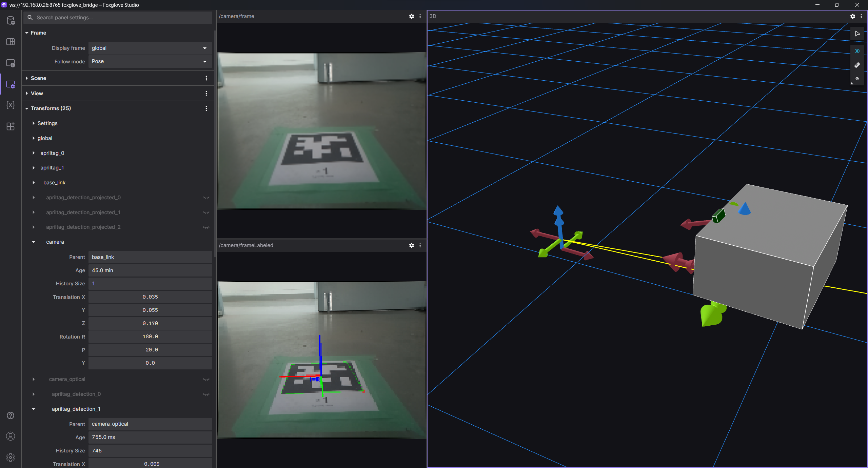Screen dimensions: 868x468
Task: Open settings gear of the 3D panel
Action: click(852, 16)
